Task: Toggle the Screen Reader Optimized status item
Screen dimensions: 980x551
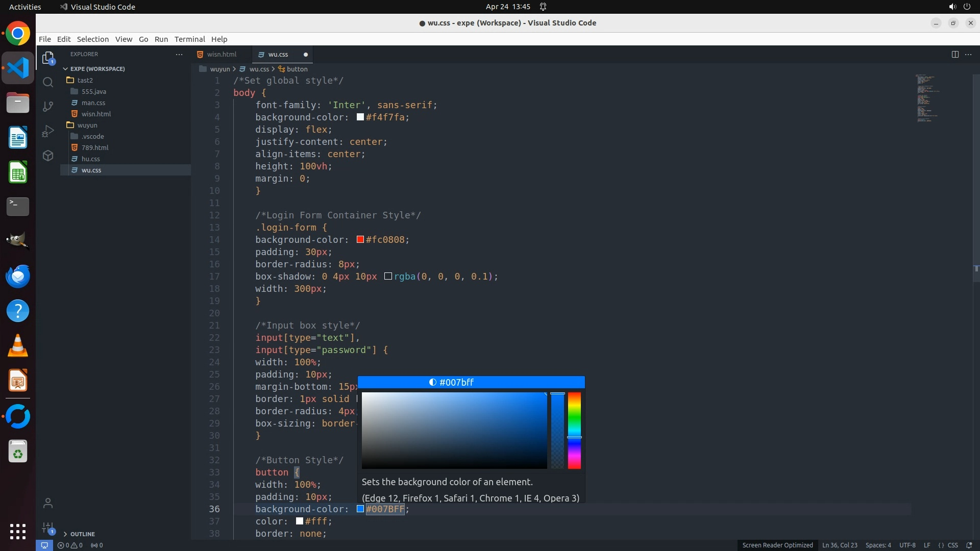Action: pos(777,545)
